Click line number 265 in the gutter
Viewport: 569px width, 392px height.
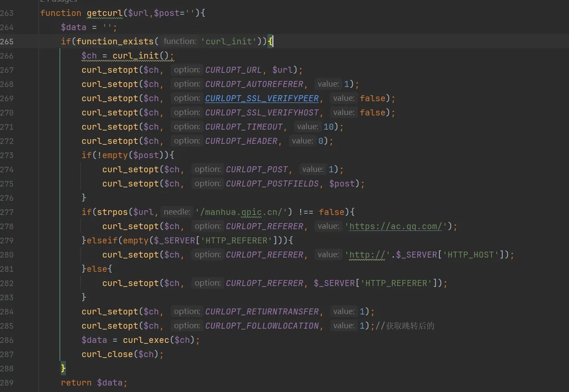(7, 41)
